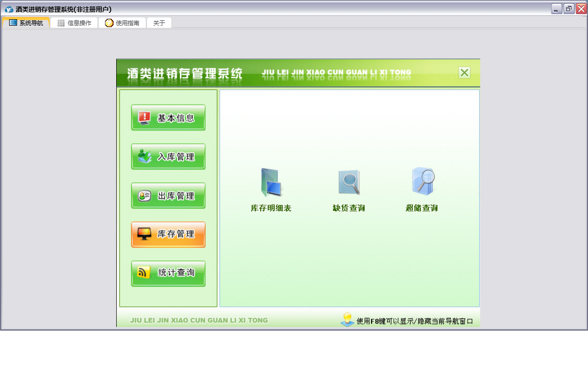Restore down the main window
The image size is (588, 383).
[x=569, y=9]
